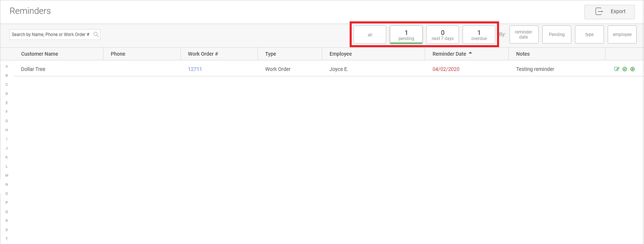Select the pending reminders filter
The height and width of the screenshot is (244, 644).
[406, 35]
